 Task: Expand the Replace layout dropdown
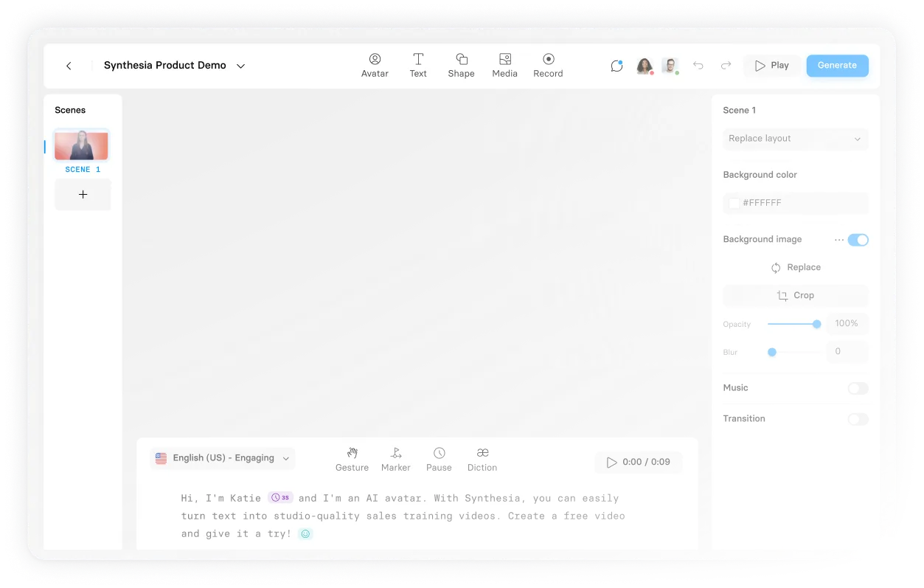[796, 139]
